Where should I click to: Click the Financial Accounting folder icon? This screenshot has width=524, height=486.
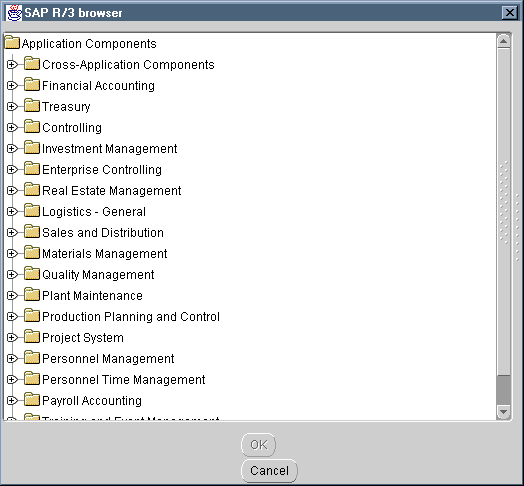pos(32,85)
